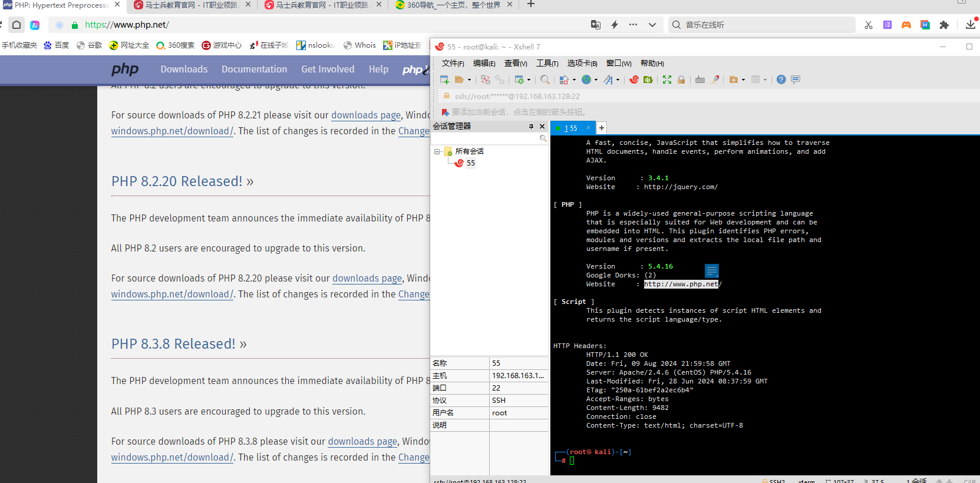Expand the Font dropdown arrow in Xshell
The image size is (980, 483).
click(x=618, y=80)
